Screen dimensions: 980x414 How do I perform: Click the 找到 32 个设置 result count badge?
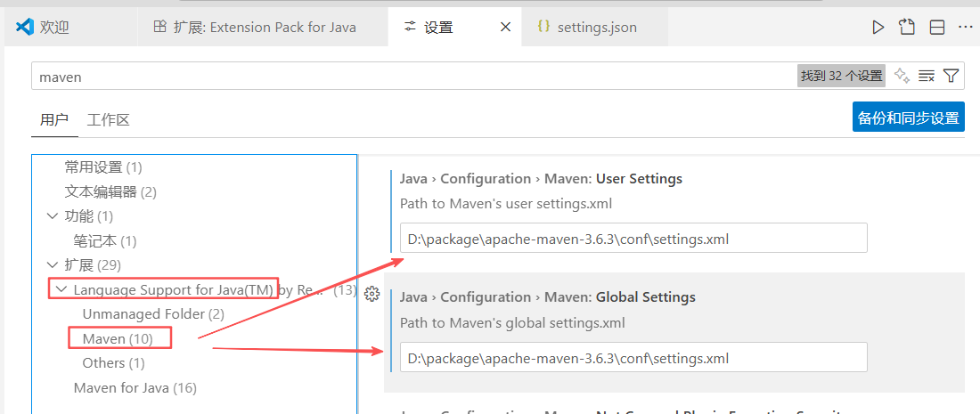(841, 77)
